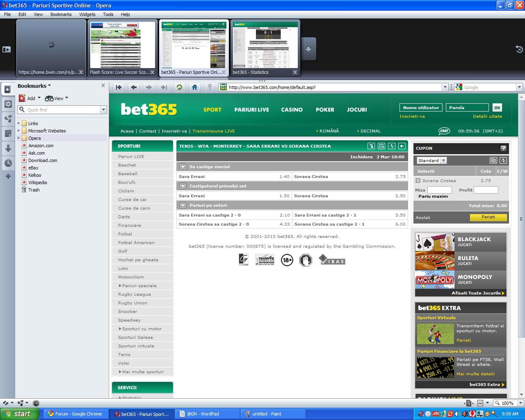Open the Tools menu

click(x=108, y=14)
